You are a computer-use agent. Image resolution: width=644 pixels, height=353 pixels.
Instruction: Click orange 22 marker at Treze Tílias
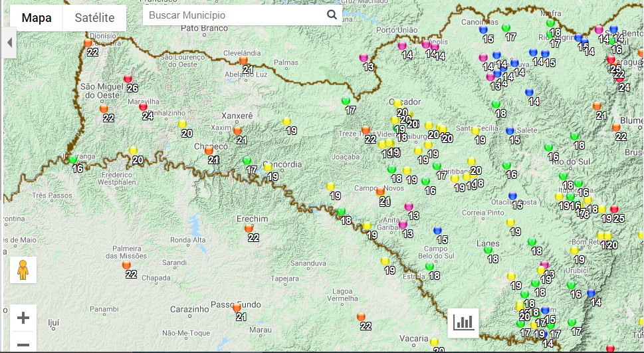[366, 130]
